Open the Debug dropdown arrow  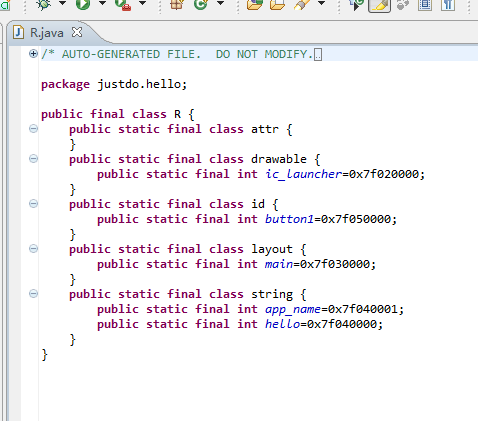click(x=62, y=3)
